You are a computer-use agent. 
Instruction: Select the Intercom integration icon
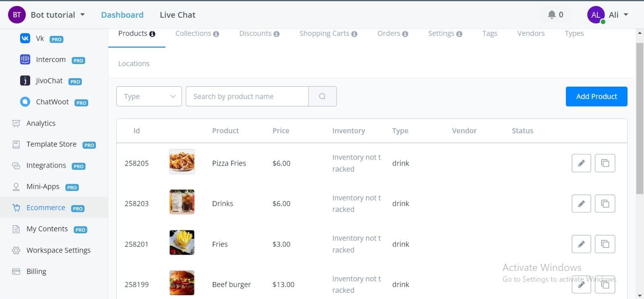coord(25,59)
